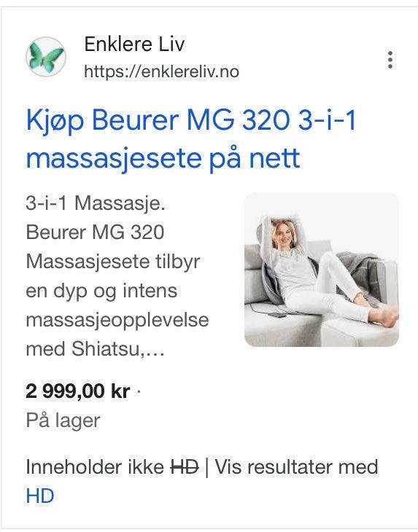
Task: Select the '3-i-1 Massasje.' snippet line
Action: (96, 203)
